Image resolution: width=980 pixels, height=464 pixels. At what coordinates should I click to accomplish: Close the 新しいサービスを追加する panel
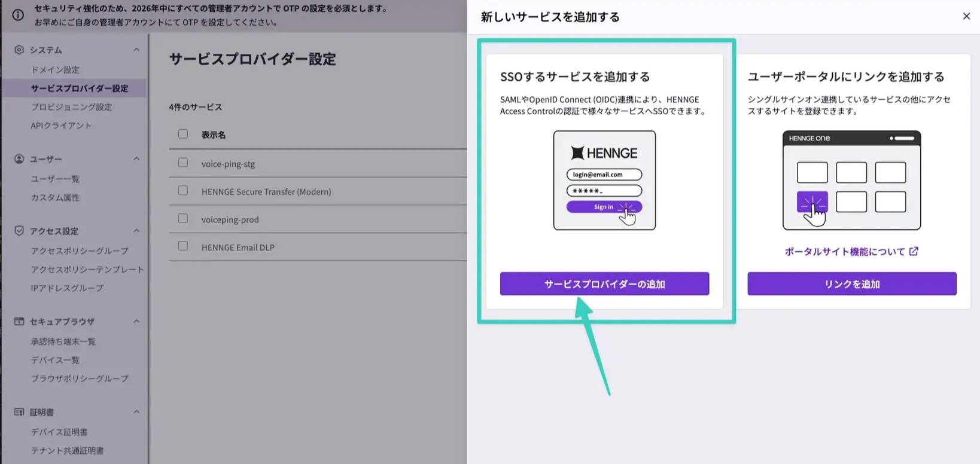(966, 16)
